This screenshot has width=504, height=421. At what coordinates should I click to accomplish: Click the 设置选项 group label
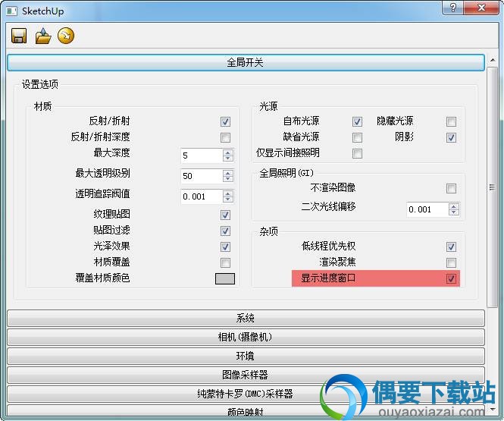tap(40, 85)
